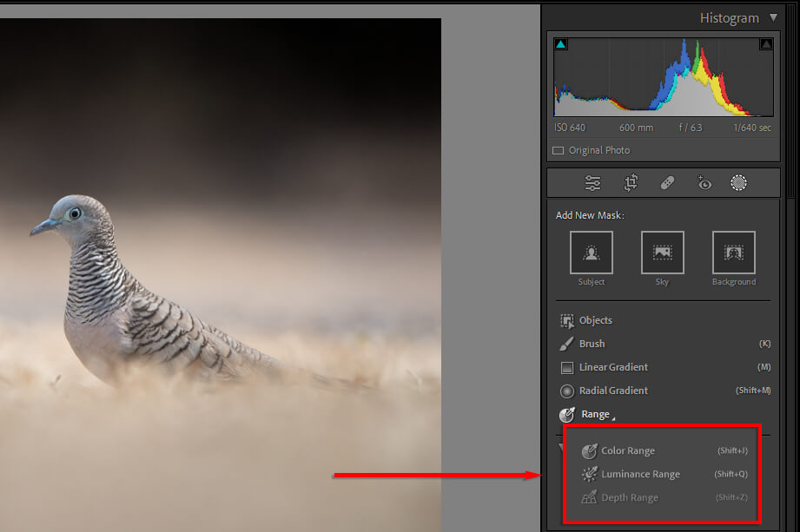Collapse the Histogram panel

click(x=774, y=18)
